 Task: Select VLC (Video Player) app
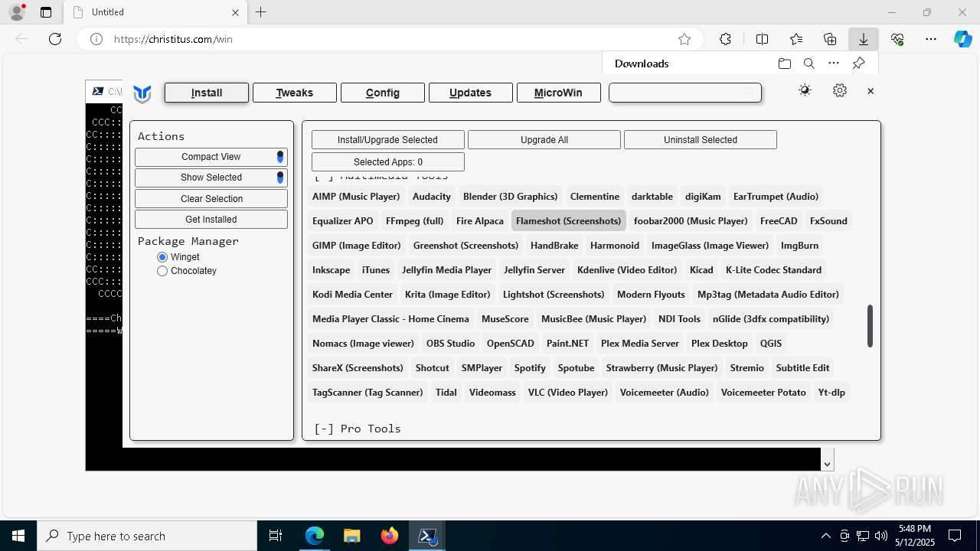[x=568, y=392]
